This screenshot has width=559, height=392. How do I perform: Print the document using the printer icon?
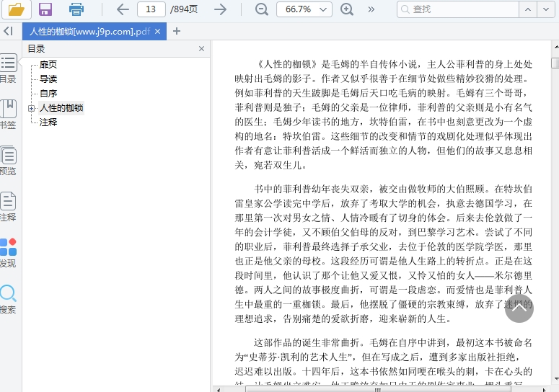(76, 9)
